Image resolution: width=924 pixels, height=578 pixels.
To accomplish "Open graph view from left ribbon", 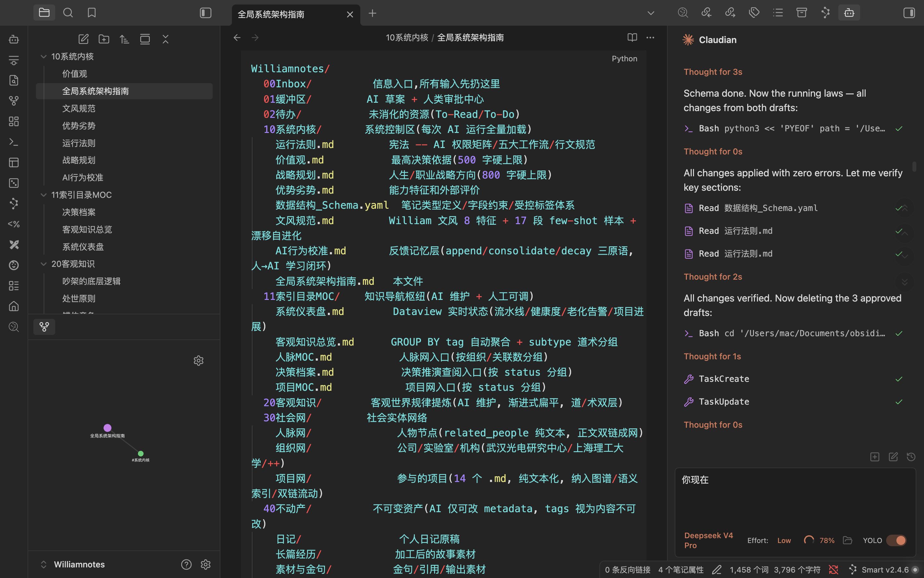I will pyautogui.click(x=14, y=101).
